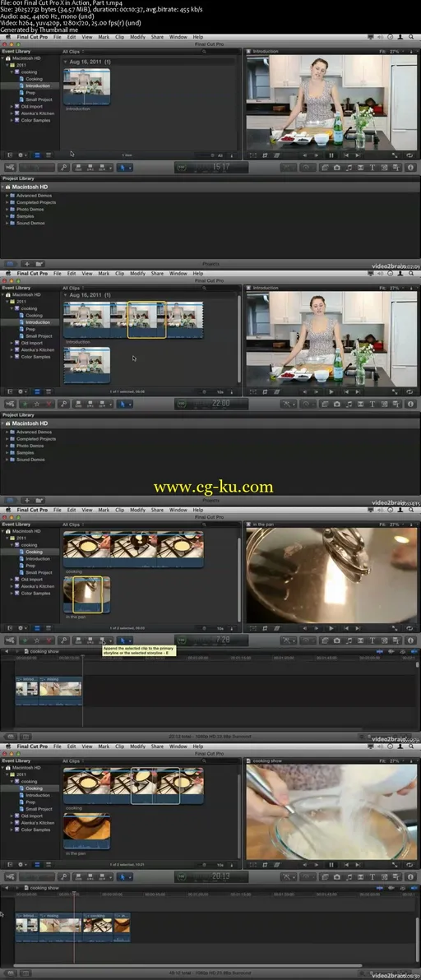Screen dimensions: 421x980
Task: Select the Prep event in the 15:17 screen
Action: click(x=30, y=93)
